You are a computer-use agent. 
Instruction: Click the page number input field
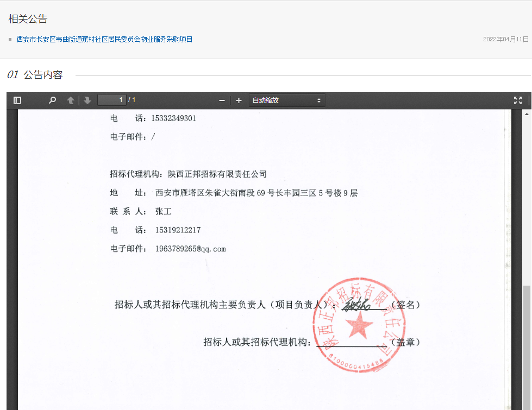click(x=112, y=100)
